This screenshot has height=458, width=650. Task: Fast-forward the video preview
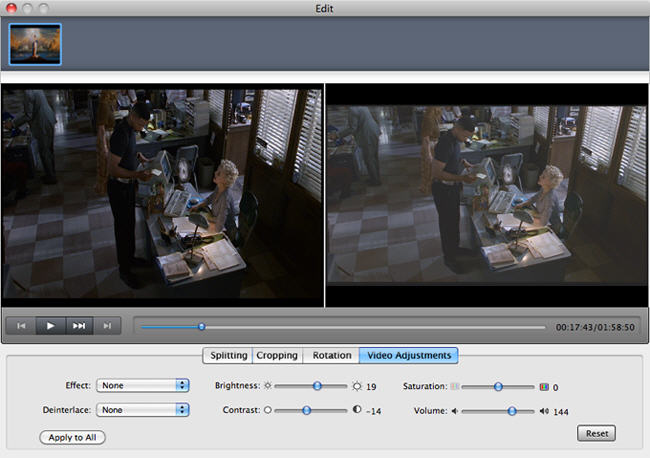click(79, 326)
